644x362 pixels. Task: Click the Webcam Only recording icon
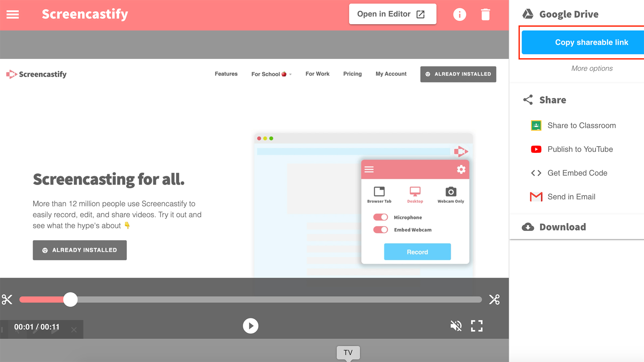(451, 191)
